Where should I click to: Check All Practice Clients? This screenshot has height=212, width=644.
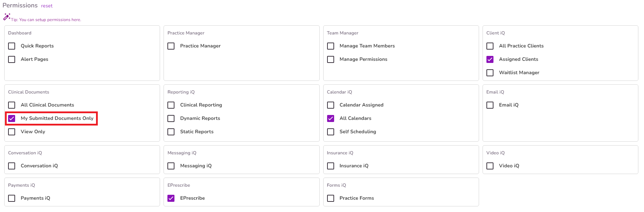click(x=490, y=46)
